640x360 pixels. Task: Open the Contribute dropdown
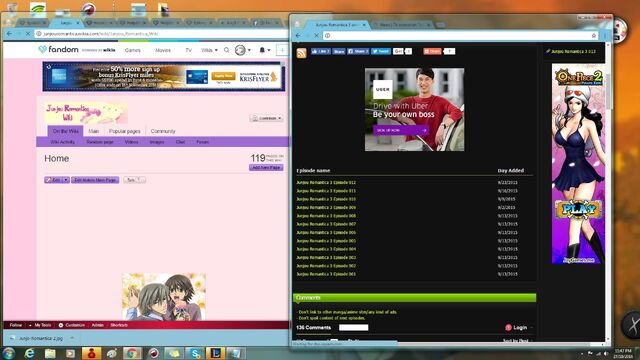pos(267,118)
